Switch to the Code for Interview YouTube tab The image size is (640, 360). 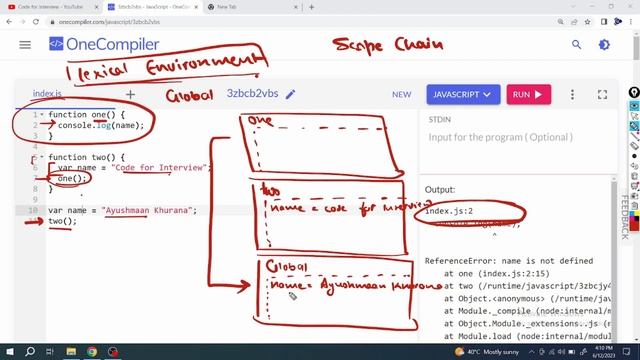(50, 7)
